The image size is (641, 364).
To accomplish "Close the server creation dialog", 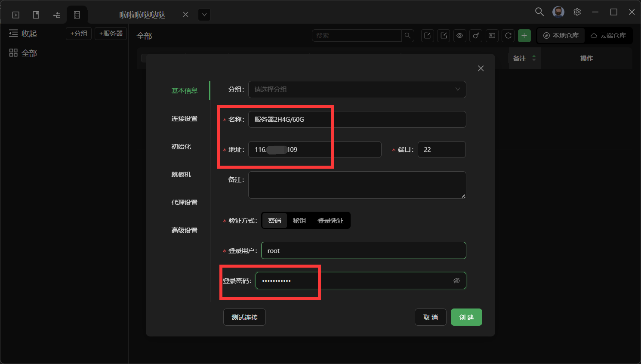I will (x=481, y=68).
